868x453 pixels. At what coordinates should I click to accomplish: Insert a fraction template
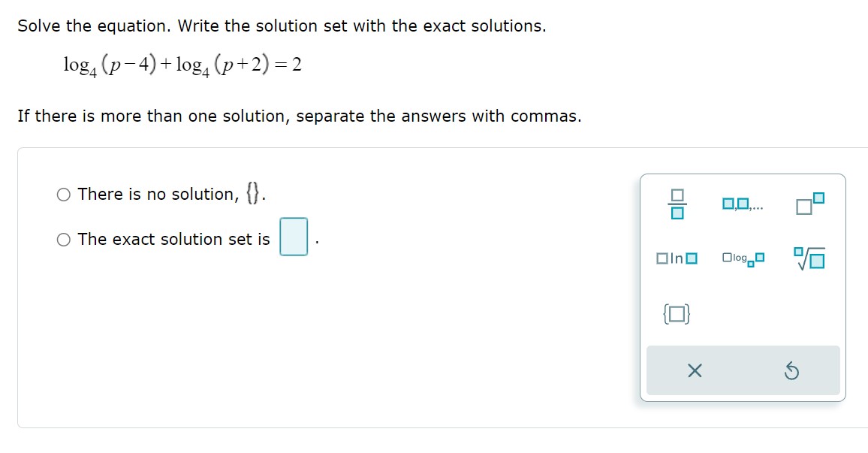676,203
